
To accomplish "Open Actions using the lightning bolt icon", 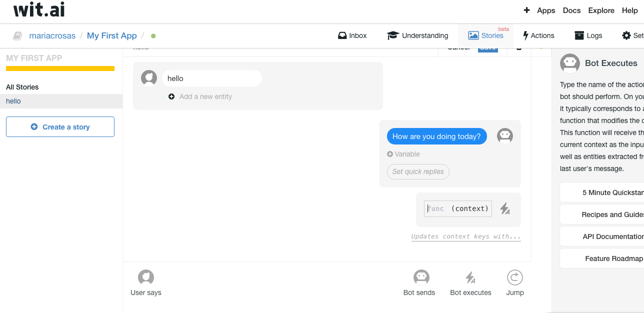I will pos(526,35).
